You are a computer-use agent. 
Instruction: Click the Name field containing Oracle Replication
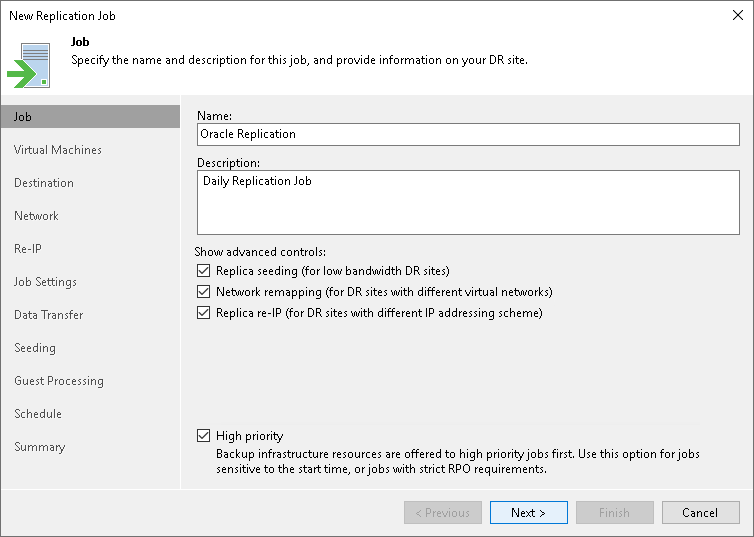click(x=468, y=134)
